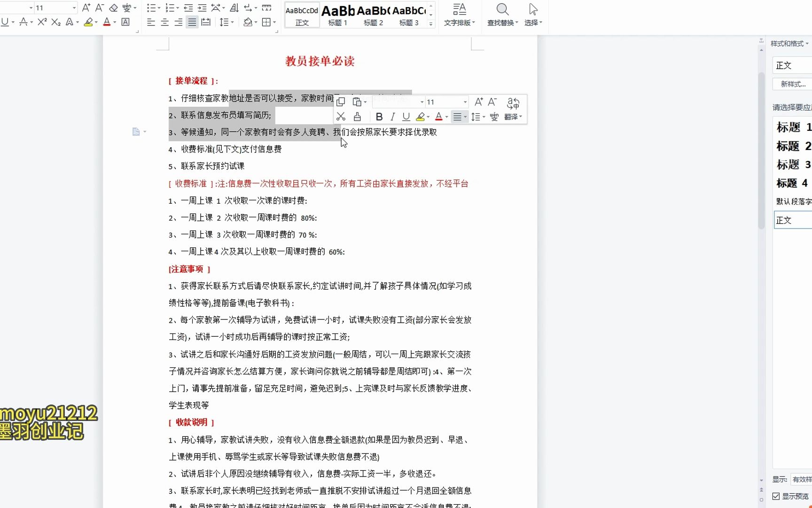The image size is (812, 508).
Task: Open 样式和格式 panel menu
Action: tap(789, 44)
